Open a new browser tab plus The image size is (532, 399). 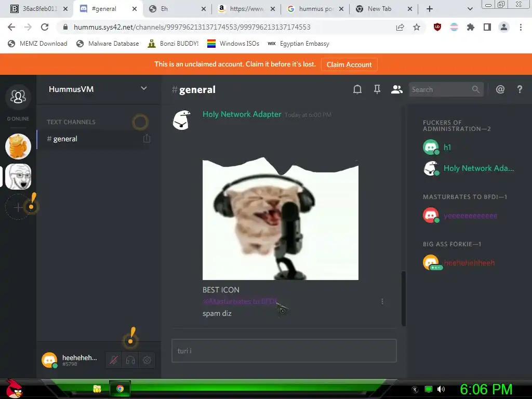point(430,9)
